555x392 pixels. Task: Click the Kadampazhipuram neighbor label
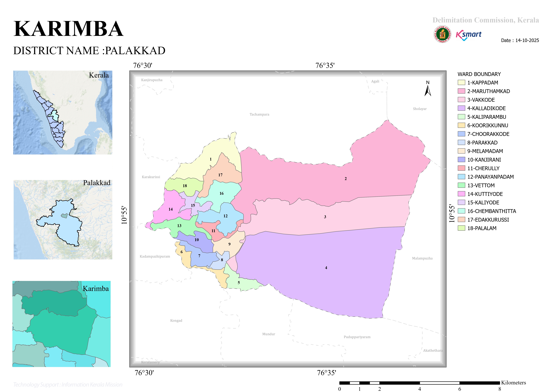click(x=155, y=256)
